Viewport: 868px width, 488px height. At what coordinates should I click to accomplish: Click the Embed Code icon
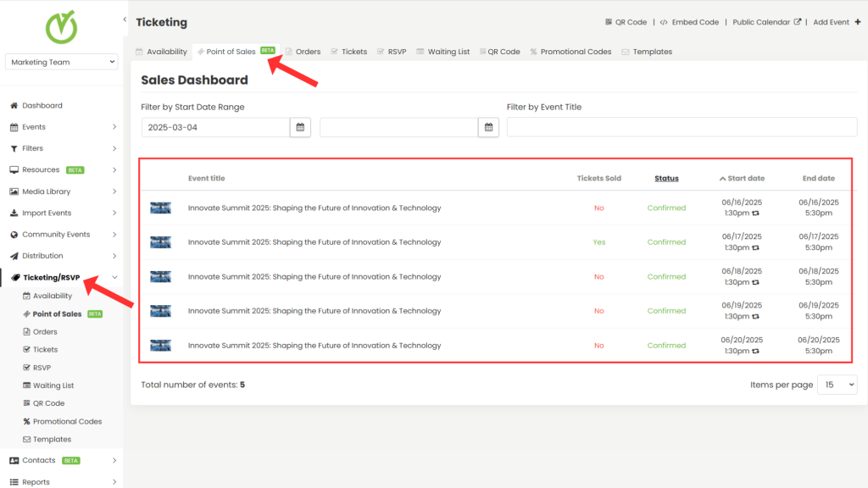click(x=662, y=21)
